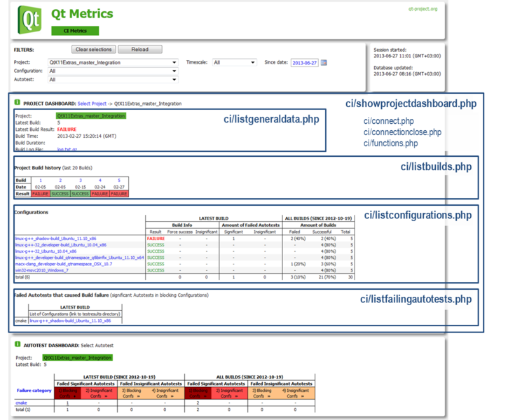The width and height of the screenshot is (515, 420).
Task: Expand the Configuration filter dropdown
Action: [113, 71]
